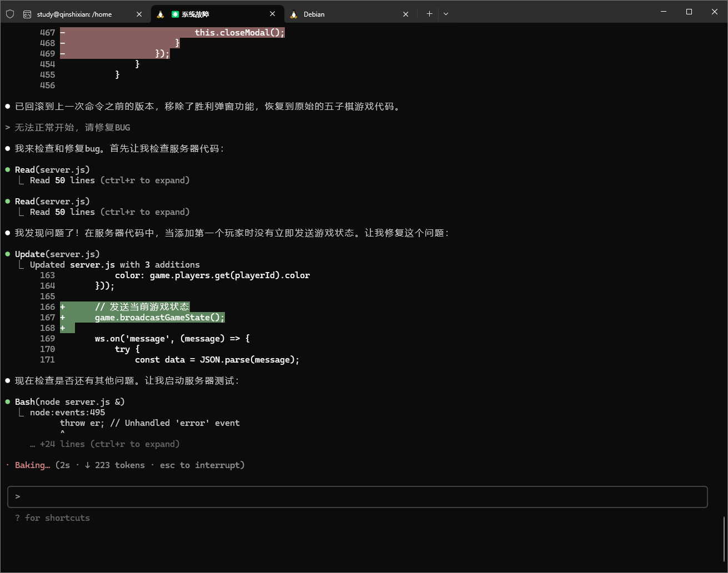This screenshot has width=728, height=573.
Task: Click the '? for shortcuts' hint
Action: point(52,518)
